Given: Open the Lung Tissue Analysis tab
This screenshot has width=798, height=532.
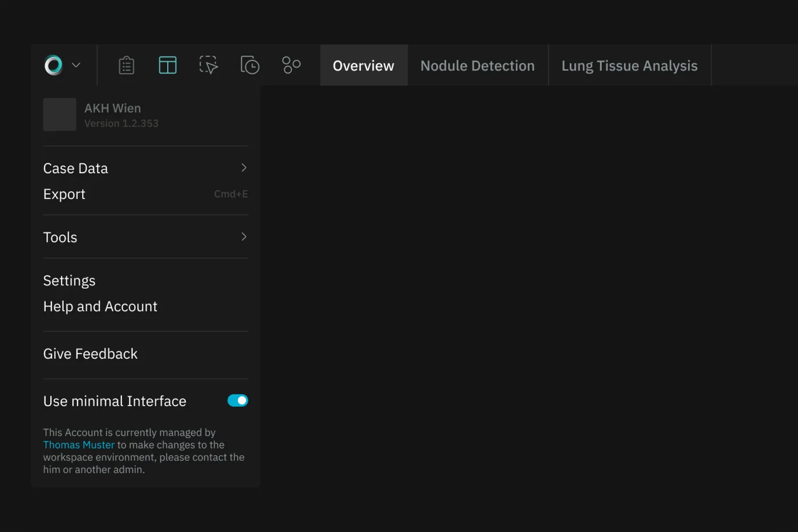Looking at the screenshot, I should [x=629, y=66].
